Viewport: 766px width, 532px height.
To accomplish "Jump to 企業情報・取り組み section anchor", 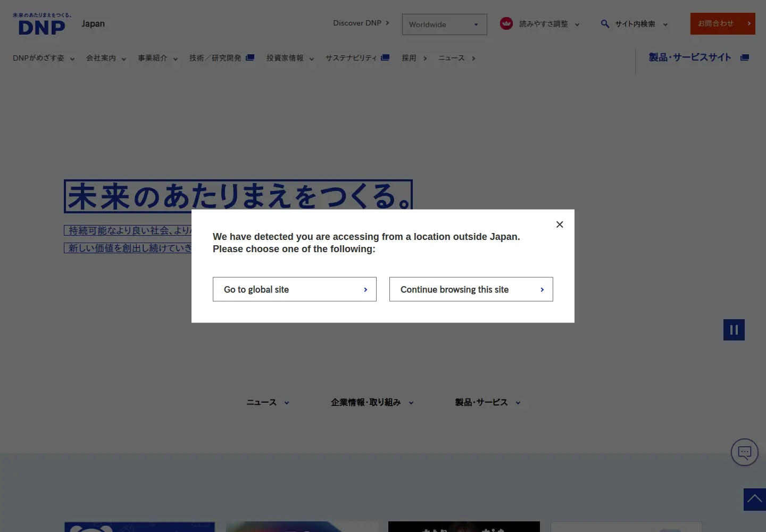I will point(372,403).
